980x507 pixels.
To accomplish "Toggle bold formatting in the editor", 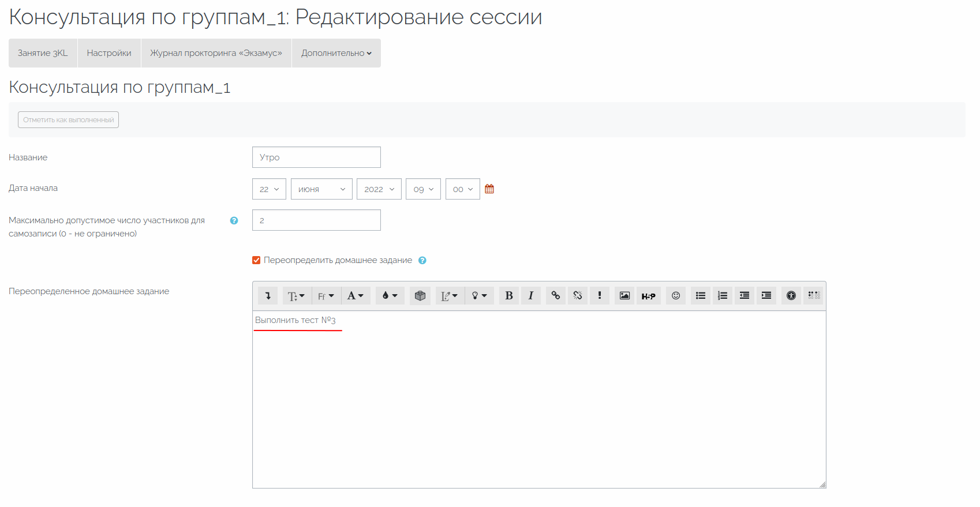I will pyautogui.click(x=508, y=296).
